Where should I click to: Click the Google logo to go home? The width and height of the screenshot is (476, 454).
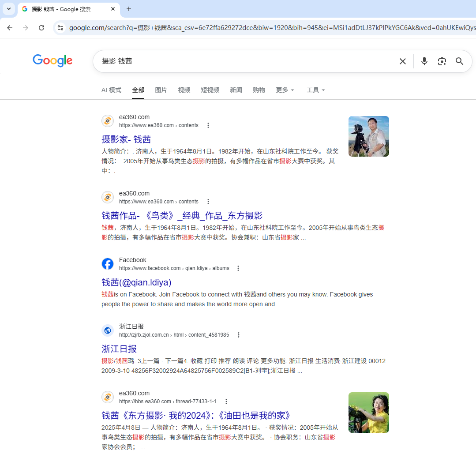pyautogui.click(x=52, y=61)
